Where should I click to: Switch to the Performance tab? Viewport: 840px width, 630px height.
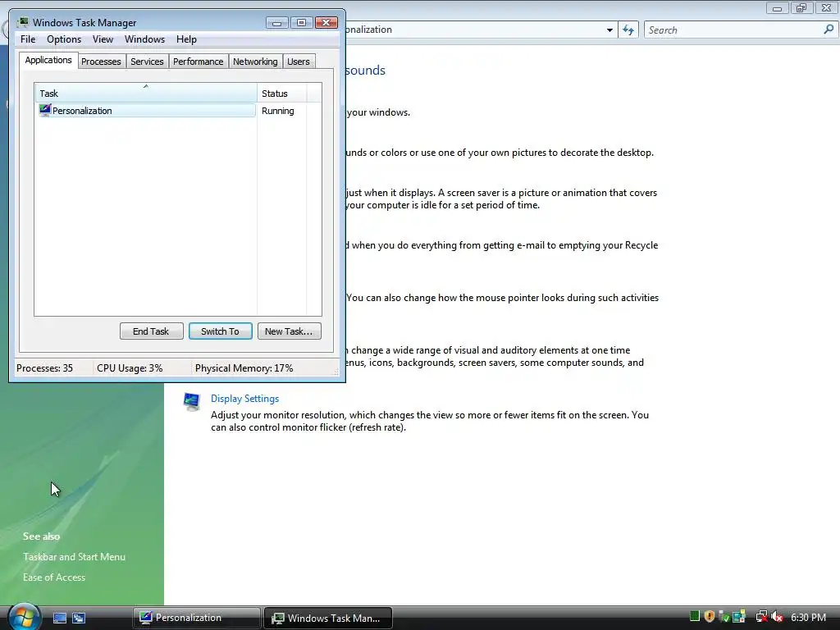(199, 62)
